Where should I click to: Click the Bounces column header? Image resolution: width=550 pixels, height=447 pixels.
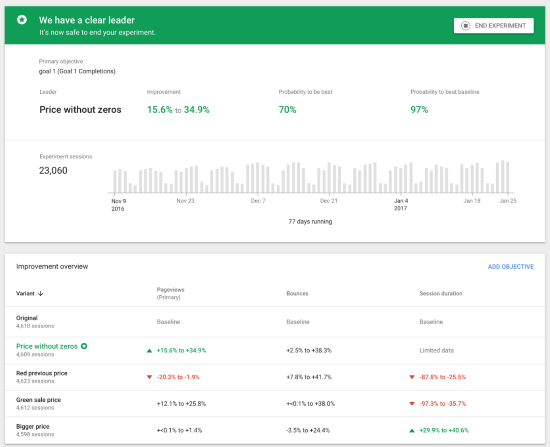point(297,293)
